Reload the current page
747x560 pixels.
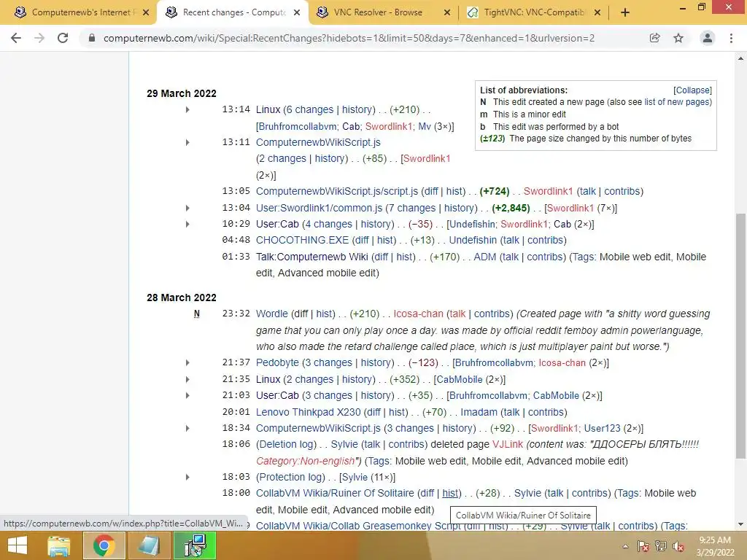coord(63,38)
